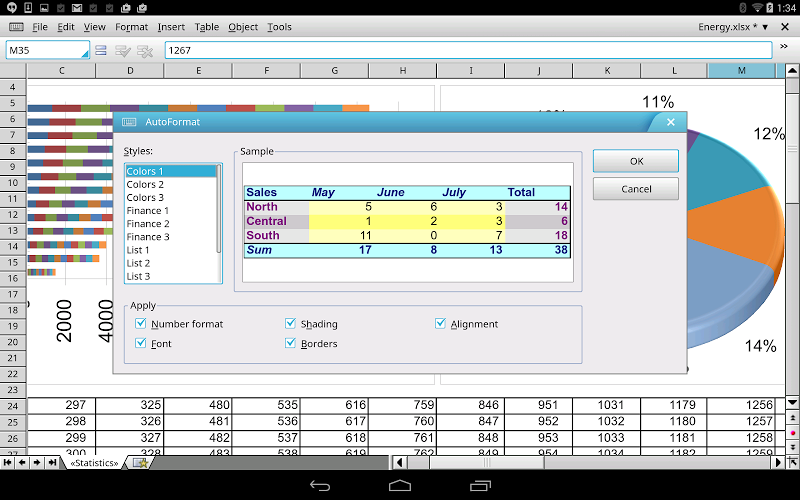Select the «Statistics» sheet tab

pos(94,463)
